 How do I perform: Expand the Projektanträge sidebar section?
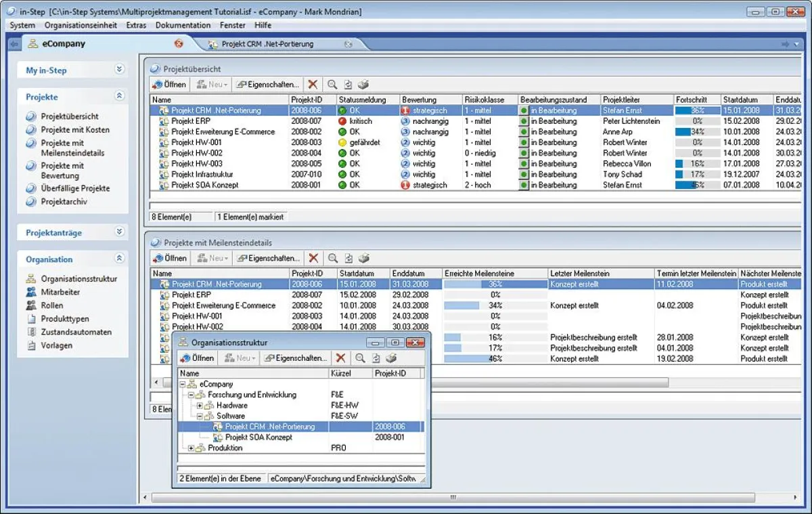pyautogui.click(x=120, y=232)
